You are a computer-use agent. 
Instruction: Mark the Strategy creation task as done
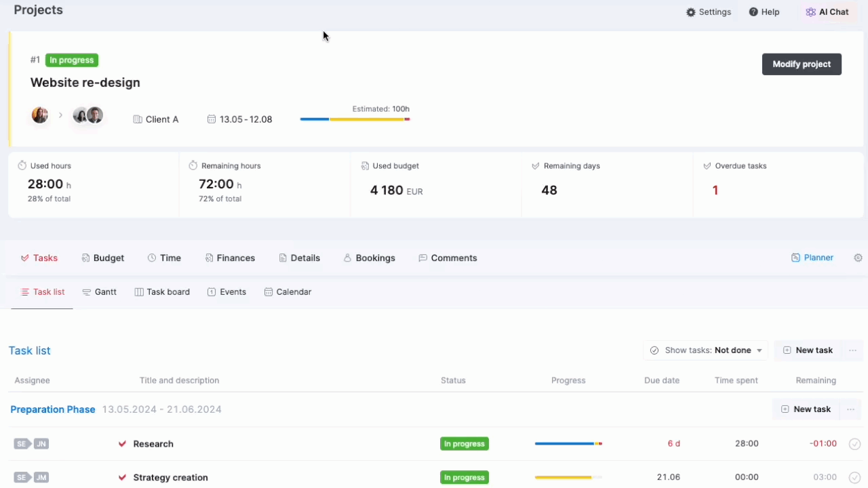click(854, 477)
